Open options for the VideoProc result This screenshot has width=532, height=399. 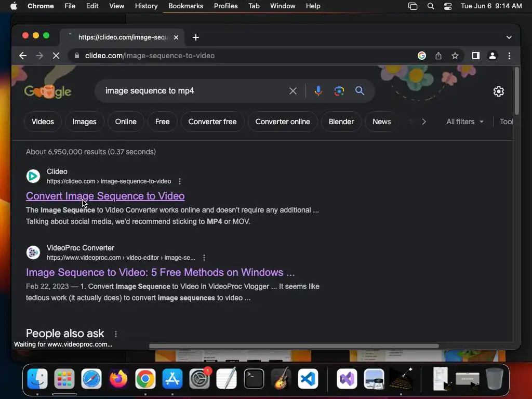[204, 258]
